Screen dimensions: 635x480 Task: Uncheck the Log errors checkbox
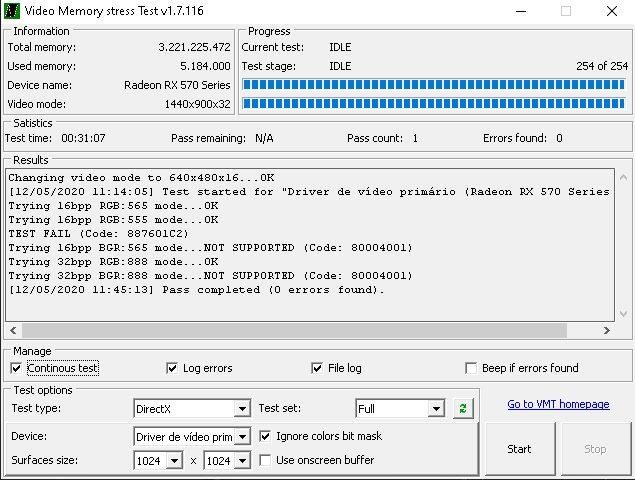click(172, 368)
